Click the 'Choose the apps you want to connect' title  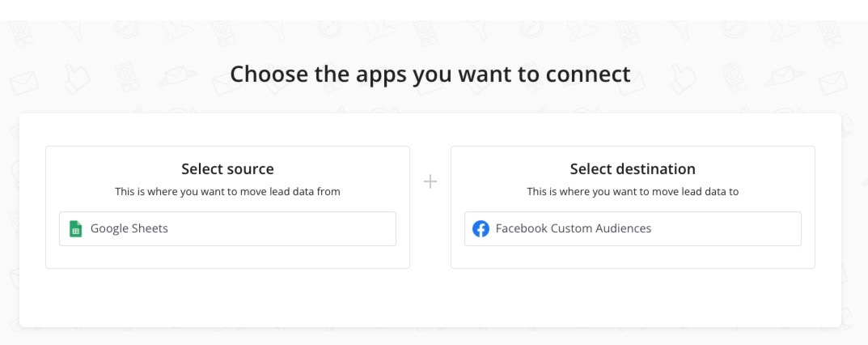(430, 75)
